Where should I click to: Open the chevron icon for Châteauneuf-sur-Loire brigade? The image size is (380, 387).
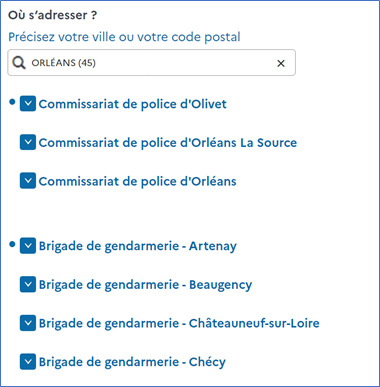tap(28, 323)
